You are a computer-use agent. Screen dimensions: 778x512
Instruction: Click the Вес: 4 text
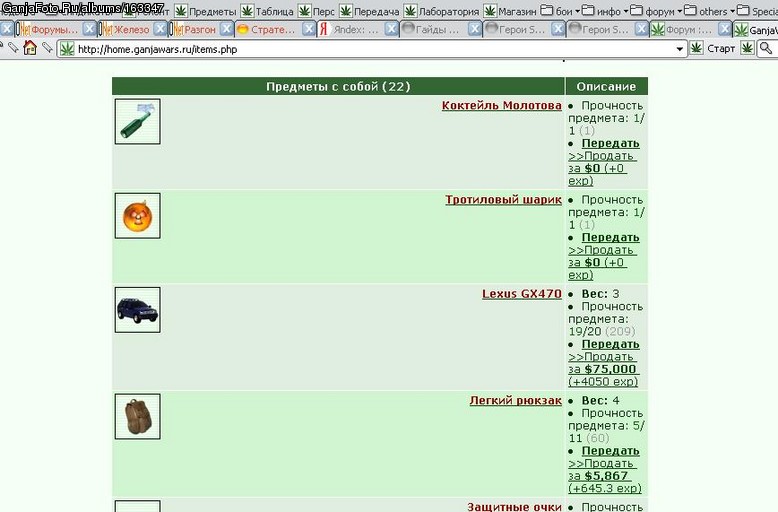[x=600, y=400]
